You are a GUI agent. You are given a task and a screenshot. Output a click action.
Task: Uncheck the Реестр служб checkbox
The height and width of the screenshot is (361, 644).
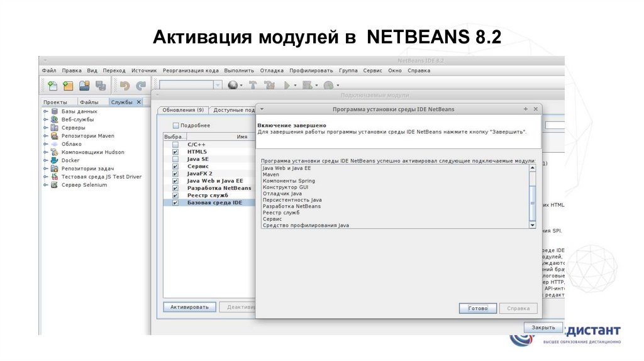tap(175, 196)
